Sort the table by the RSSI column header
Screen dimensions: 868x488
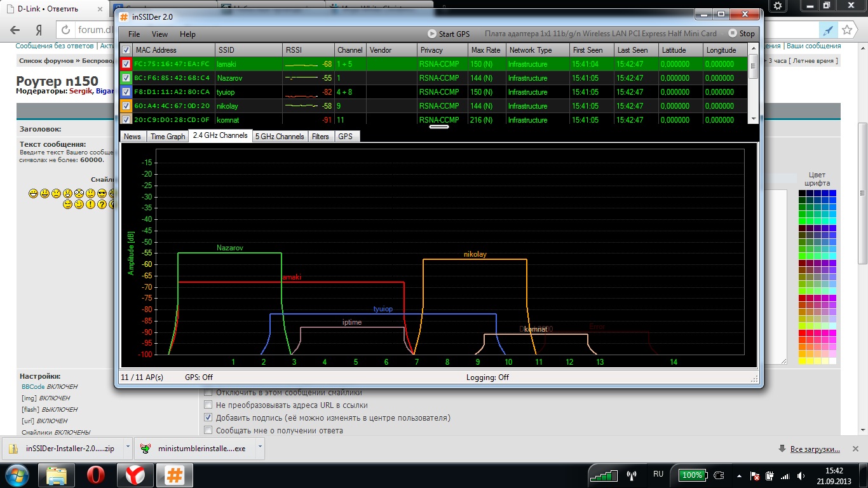tap(308, 50)
